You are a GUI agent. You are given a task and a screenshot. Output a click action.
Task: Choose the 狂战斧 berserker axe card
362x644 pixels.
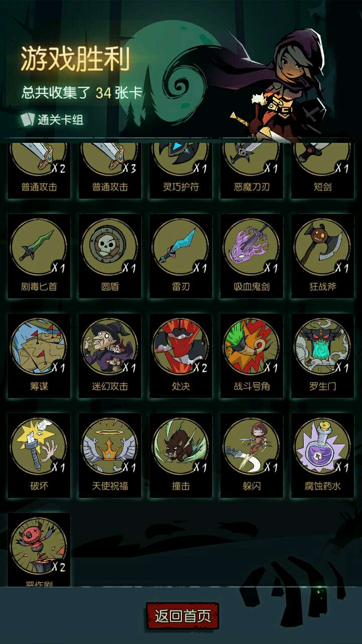coord(322,257)
